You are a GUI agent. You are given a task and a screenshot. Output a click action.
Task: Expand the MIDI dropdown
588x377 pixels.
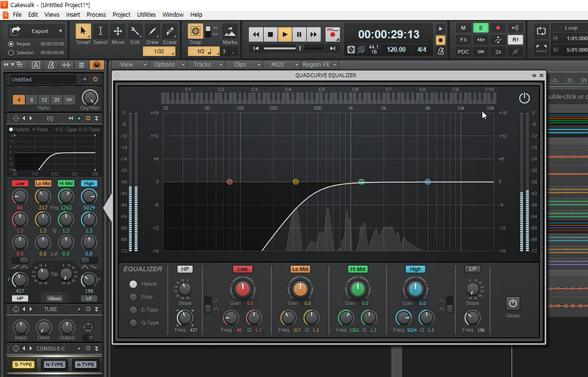tap(282, 65)
